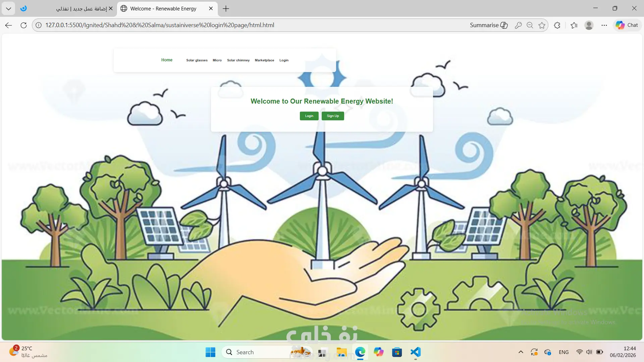Open the browser extensions puzzle icon

[x=557, y=25]
